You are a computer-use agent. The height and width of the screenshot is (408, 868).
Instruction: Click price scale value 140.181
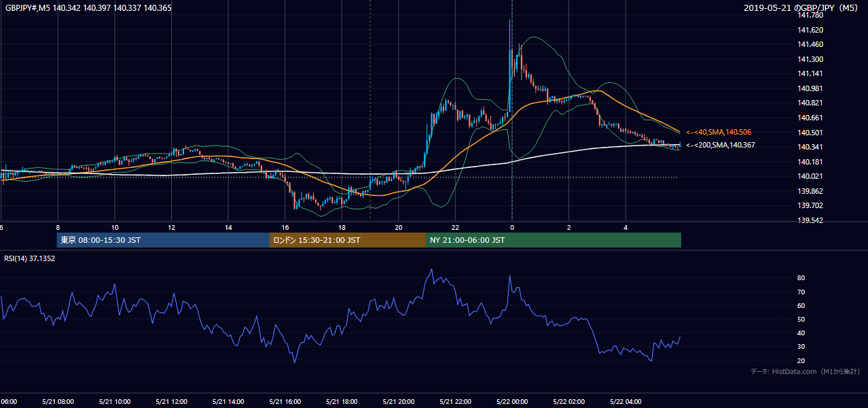810,162
